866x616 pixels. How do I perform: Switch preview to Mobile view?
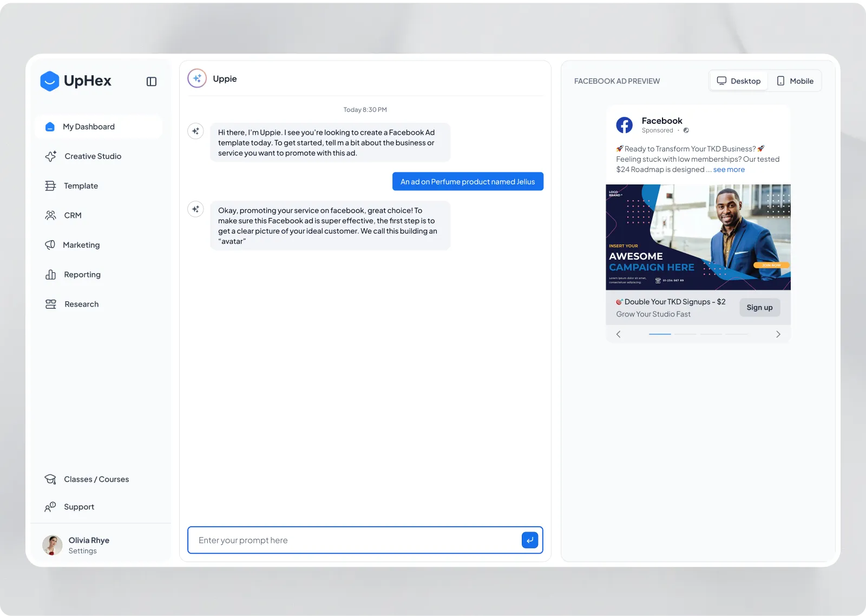795,81
